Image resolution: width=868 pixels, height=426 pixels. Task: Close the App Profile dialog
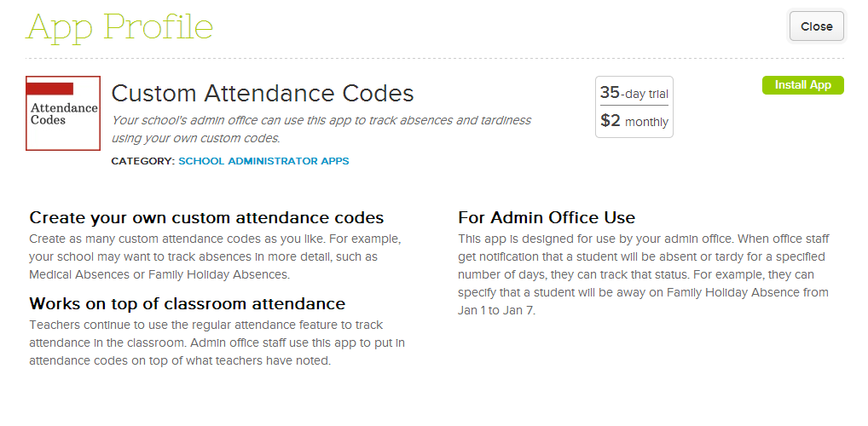pos(816,26)
